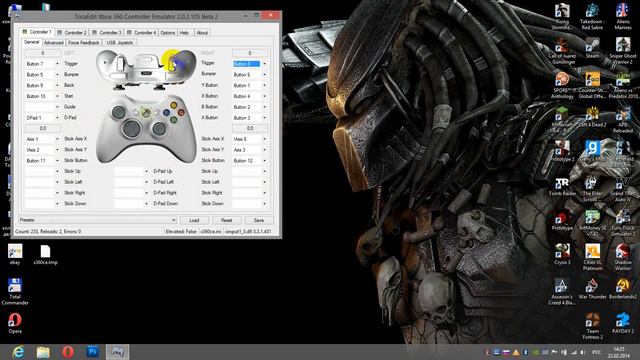The height and width of the screenshot is (360, 640).
Task: Open Crysis 3 desktop shortcut
Action: (562, 254)
